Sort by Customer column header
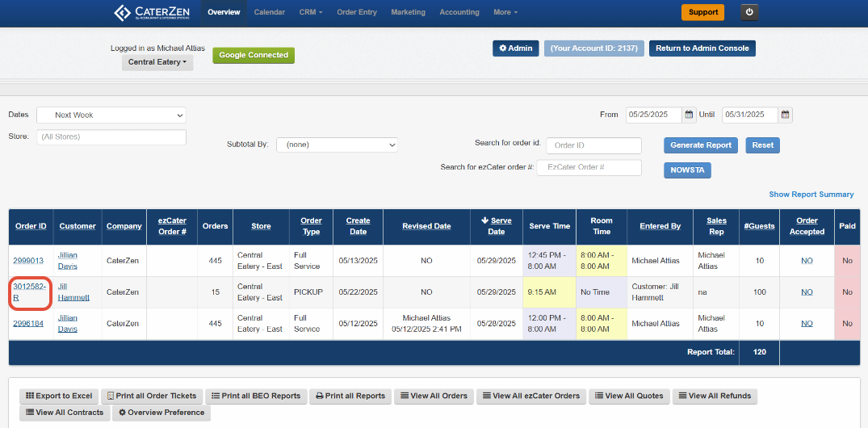The image size is (868, 428). click(78, 226)
